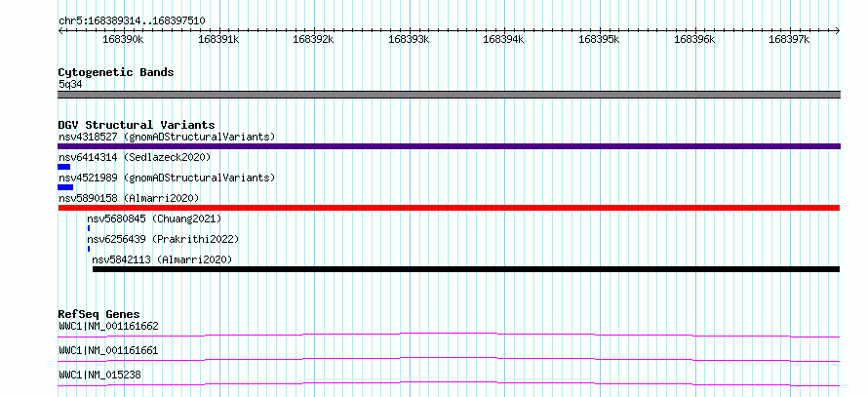The width and height of the screenshot is (868, 397).
Task: Click the 168394k ruler tick label
Action: pyautogui.click(x=504, y=39)
